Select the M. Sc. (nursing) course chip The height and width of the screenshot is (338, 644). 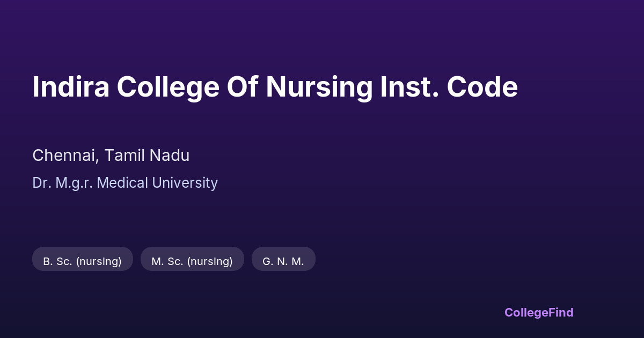(192, 261)
